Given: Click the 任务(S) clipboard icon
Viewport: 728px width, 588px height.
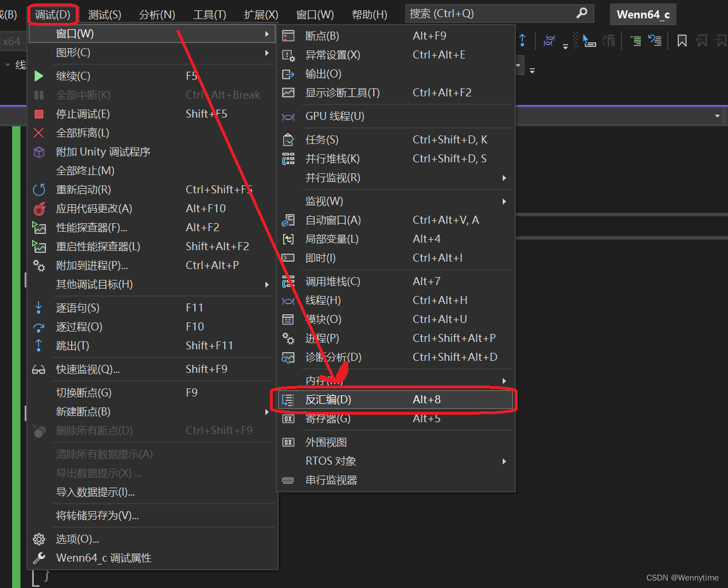Looking at the screenshot, I should (288, 139).
